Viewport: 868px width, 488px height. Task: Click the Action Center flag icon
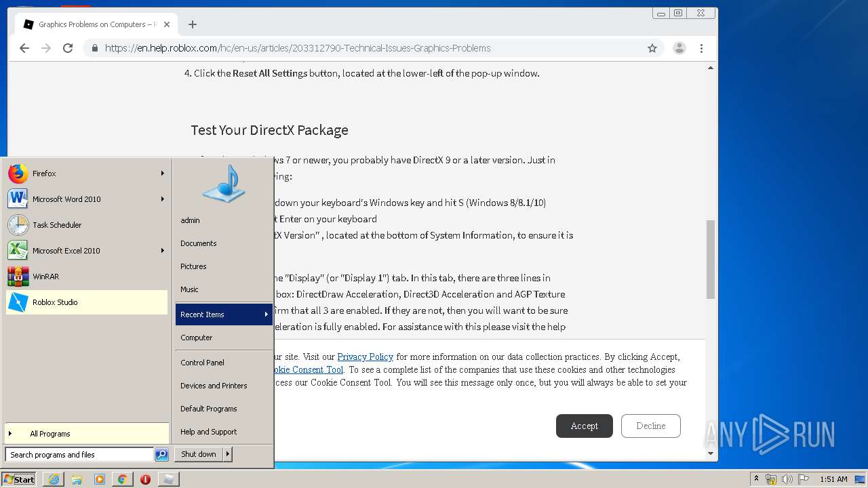804,479
